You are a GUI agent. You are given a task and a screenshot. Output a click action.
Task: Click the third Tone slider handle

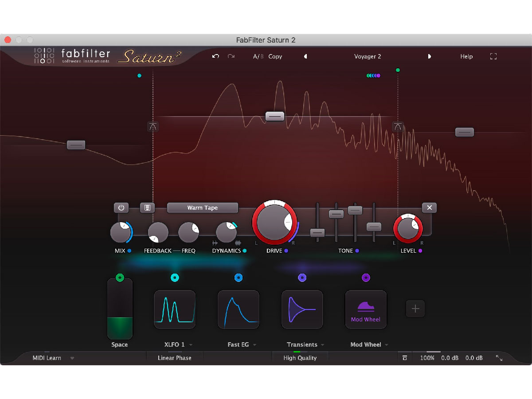pyautogui.click(x=355, y=210)
